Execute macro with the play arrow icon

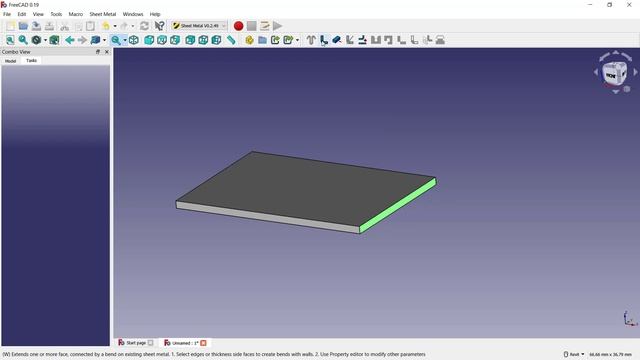click(278, 26)
